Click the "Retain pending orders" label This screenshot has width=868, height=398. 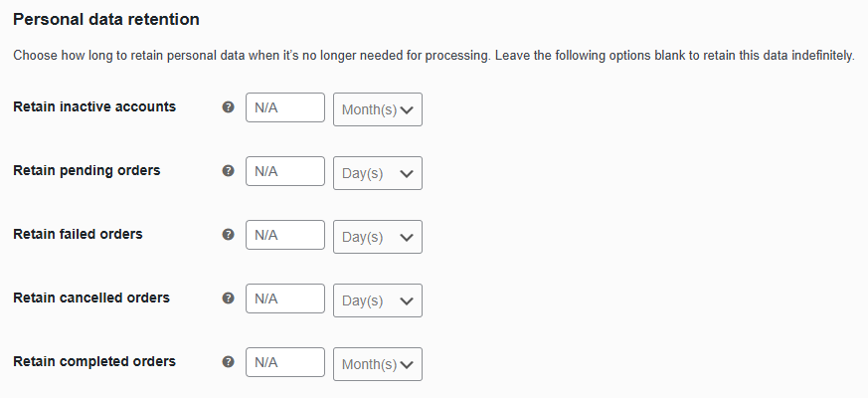coord(87,170)
